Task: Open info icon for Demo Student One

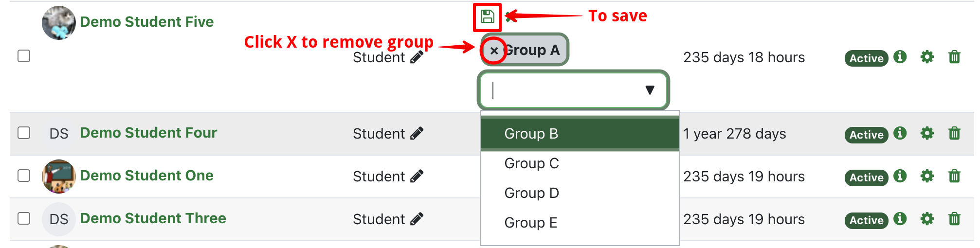Action: click(900, 176)
